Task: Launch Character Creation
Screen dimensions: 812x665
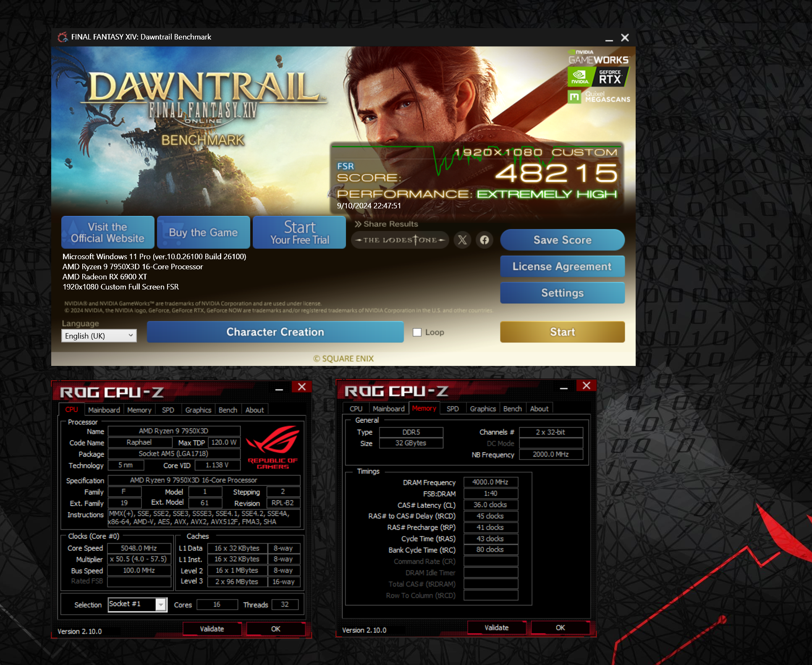Action: (275, 332)
